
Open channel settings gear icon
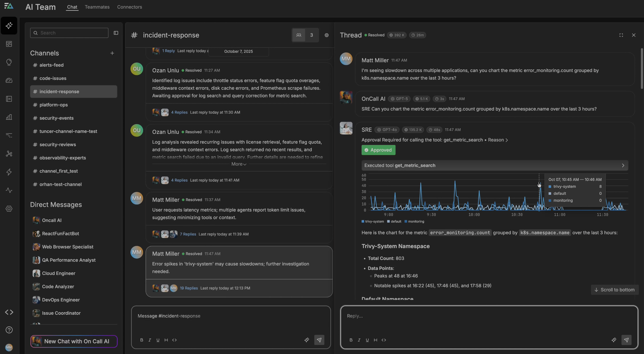point(327,35)
